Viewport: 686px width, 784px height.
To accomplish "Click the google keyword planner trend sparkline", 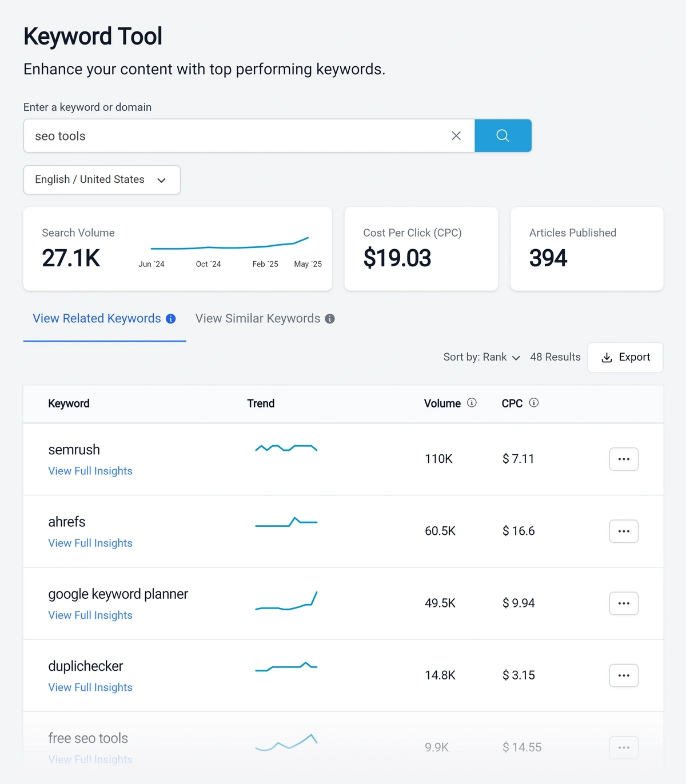I will (x=286, y=601).
